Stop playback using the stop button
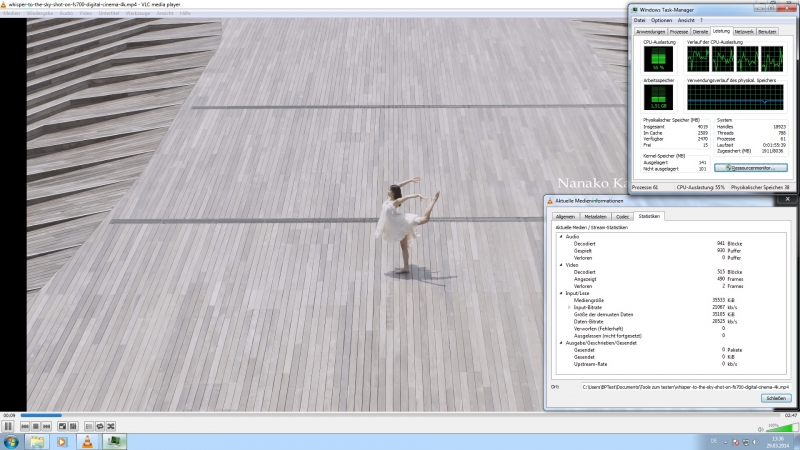This screenshot has height=450, width=800. [x=36, y=426]
